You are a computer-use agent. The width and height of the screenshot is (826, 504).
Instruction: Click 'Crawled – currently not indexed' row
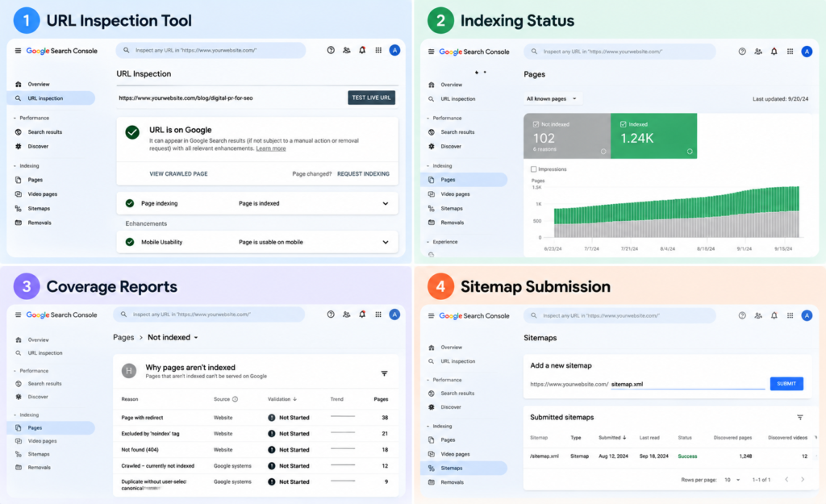pyautogui.click(x=256, y=466)
